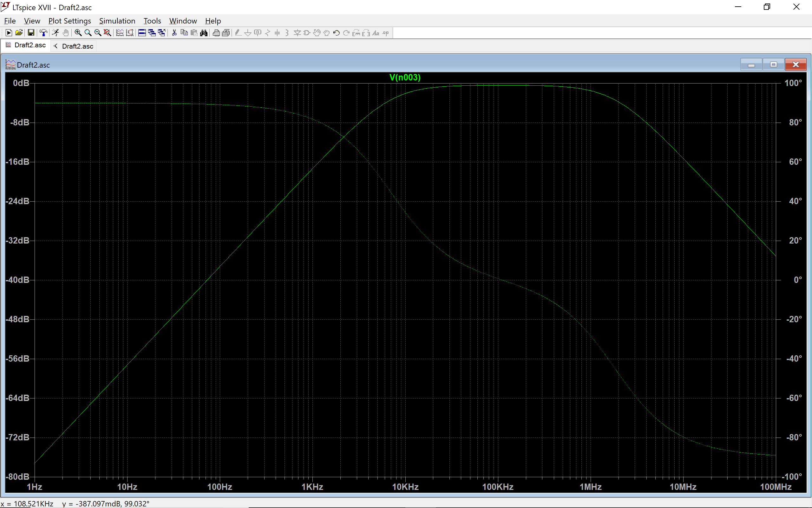Image resolution: width=812 pixels, height=508 pixels.
Task: Click the 1Hz frequency axis label
Action: (x=34, y=487)
